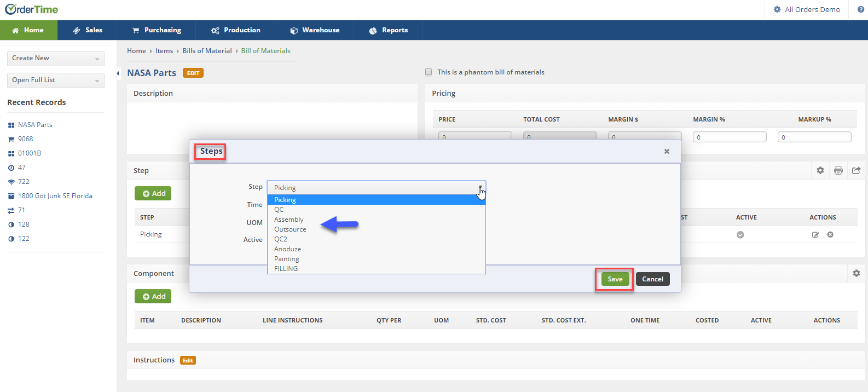Open the Purchasing menu

point(157,30)
